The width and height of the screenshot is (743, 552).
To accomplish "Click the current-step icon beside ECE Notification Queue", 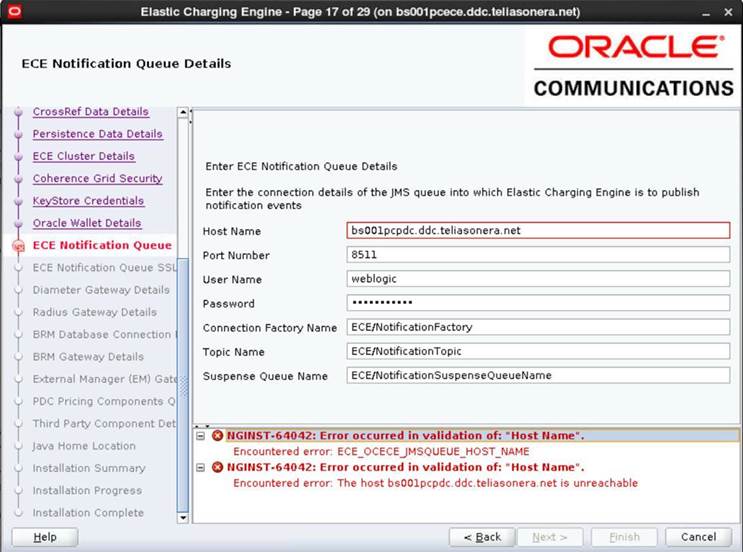I will point(18,246).
